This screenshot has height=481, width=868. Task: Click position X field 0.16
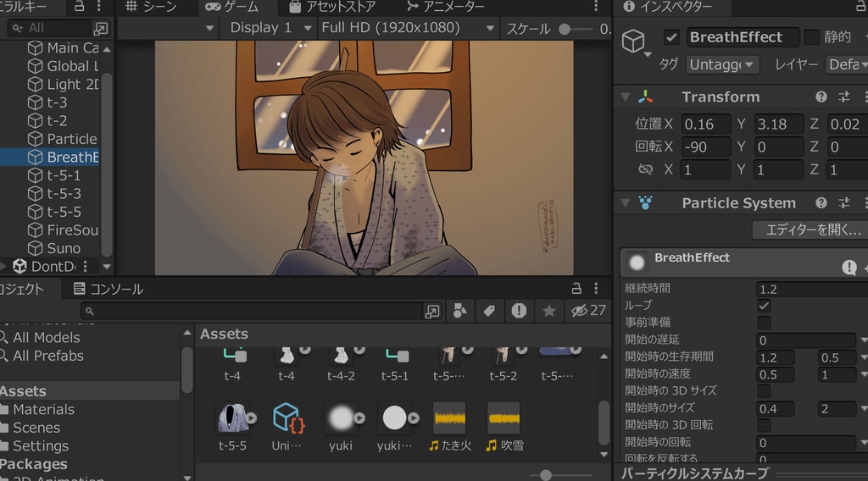click(705, 124)
